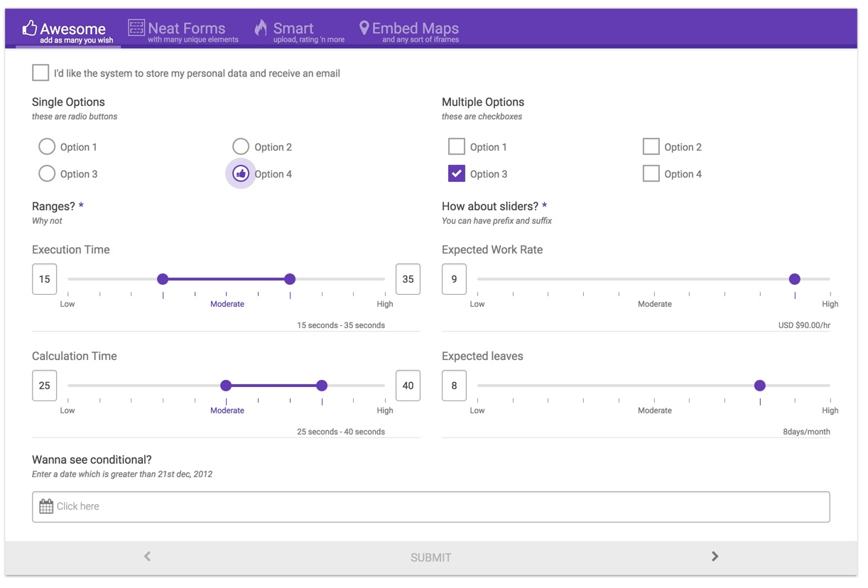The height and width of the screenshot is (588, 868).
Task: Click the Expected leaves slider handle
Action: point(760,386)
